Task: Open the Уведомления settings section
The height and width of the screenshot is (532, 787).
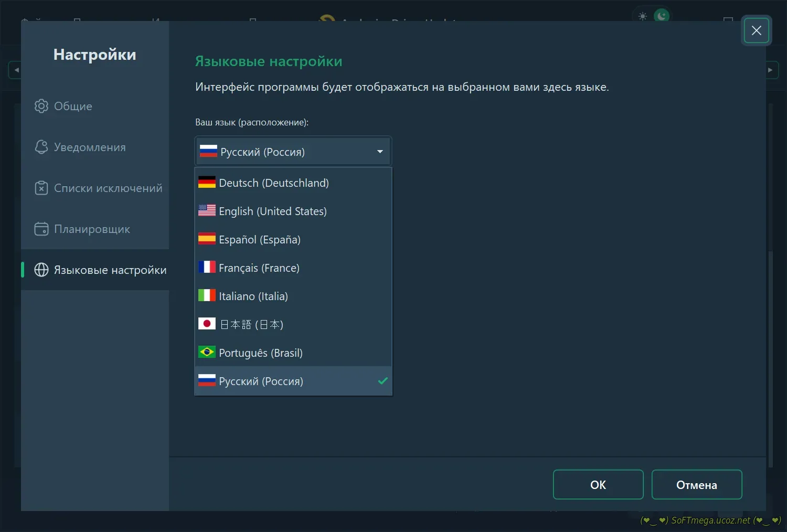Action: 90,147
